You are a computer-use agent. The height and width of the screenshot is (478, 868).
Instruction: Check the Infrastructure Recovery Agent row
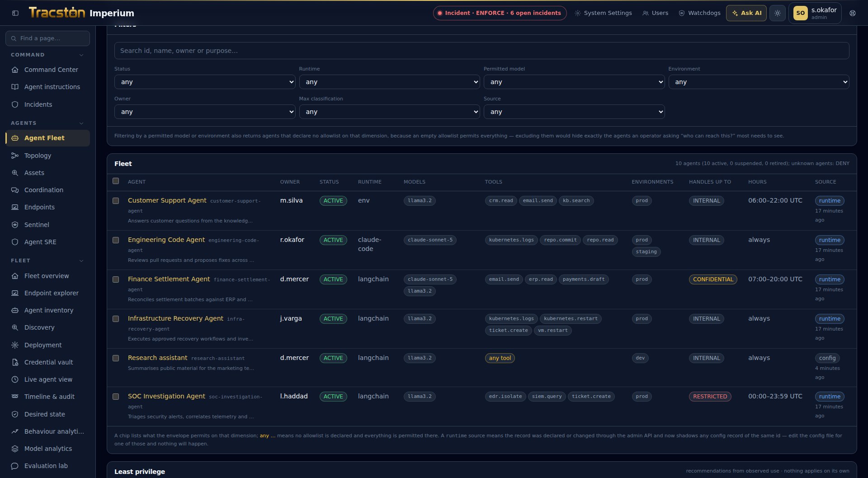(116, 319)
